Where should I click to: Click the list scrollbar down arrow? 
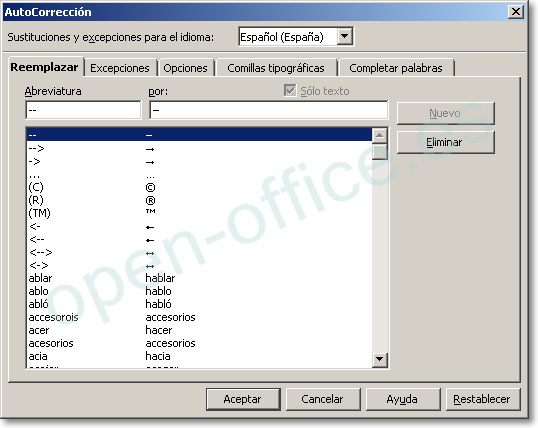click(x=379, y=359)
